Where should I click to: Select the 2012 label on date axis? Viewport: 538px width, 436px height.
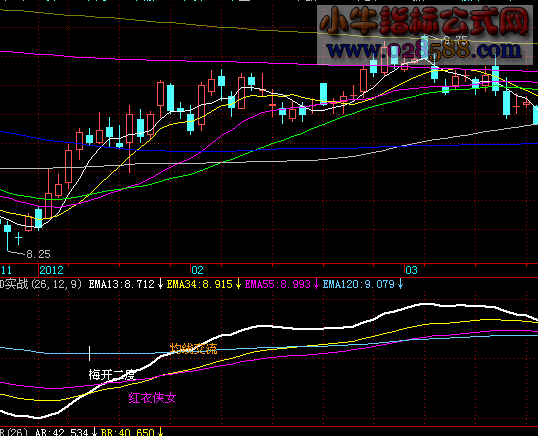tap(51, 270)
